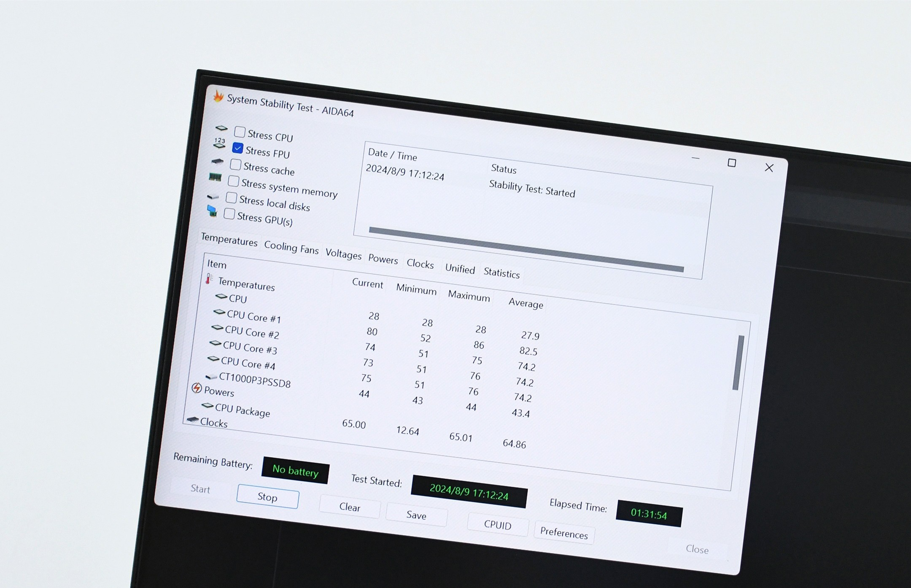Open Preferences
Image resolution: width=911 pixels, height=588 pixels.
click(564, 533)
